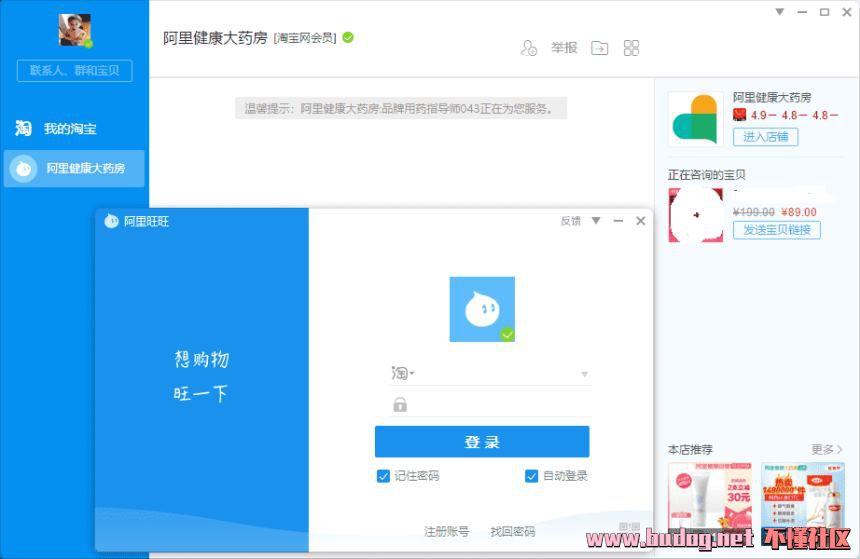Click the 淘 icon beside 我的淘宝
Image resolution: width=860 pixels, height=559 pixels.
tap(23, 128)
